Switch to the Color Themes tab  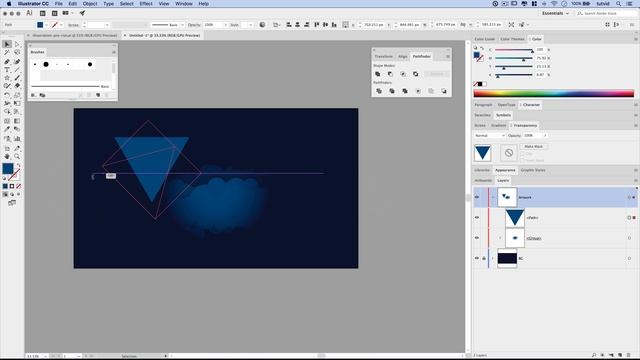512,39
